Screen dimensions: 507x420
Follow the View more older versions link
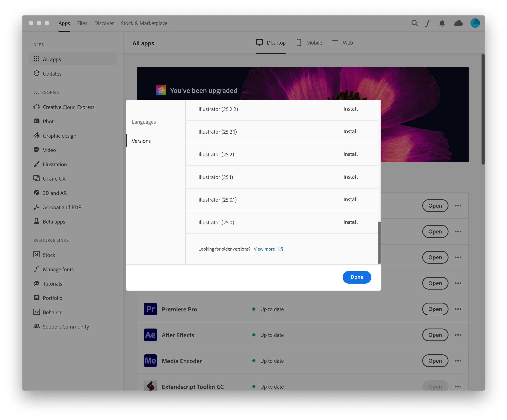click(x=264, y=249)
